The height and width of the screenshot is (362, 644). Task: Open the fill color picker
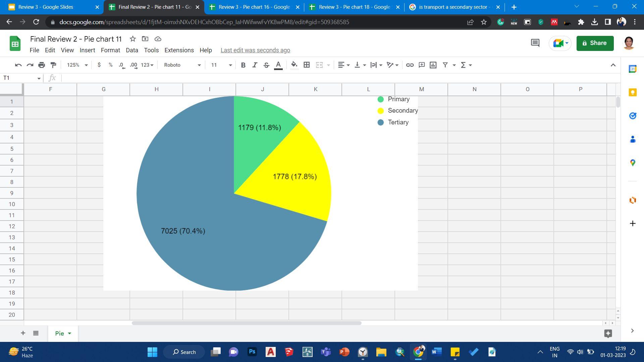pos(294,65)
